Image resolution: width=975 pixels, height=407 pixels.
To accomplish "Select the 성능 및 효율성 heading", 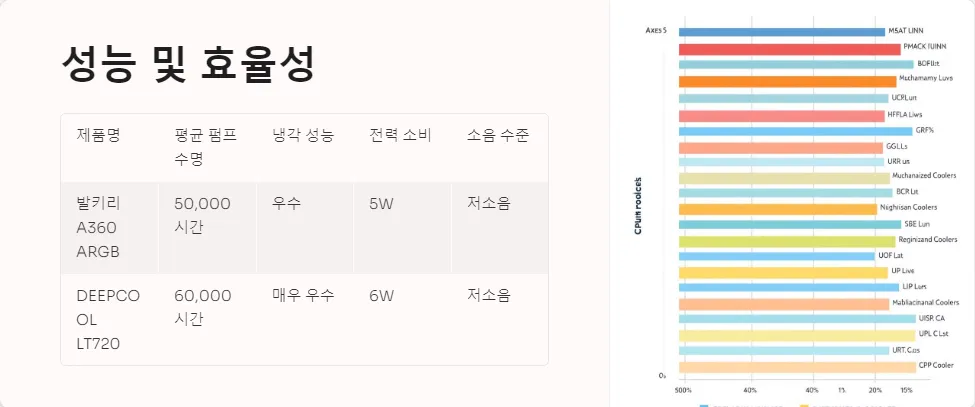I will (x=188, y=64).
